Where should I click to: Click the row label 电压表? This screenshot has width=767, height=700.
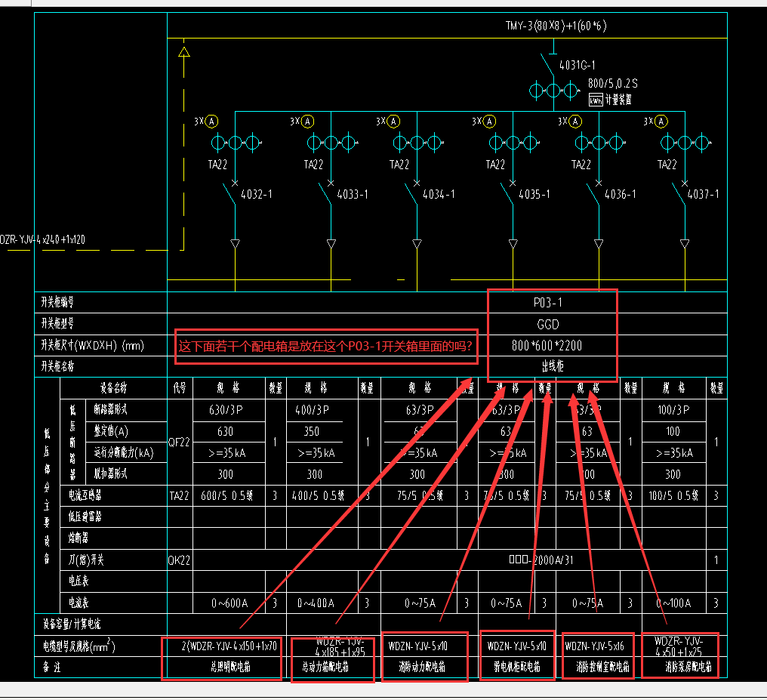(79, 581)
